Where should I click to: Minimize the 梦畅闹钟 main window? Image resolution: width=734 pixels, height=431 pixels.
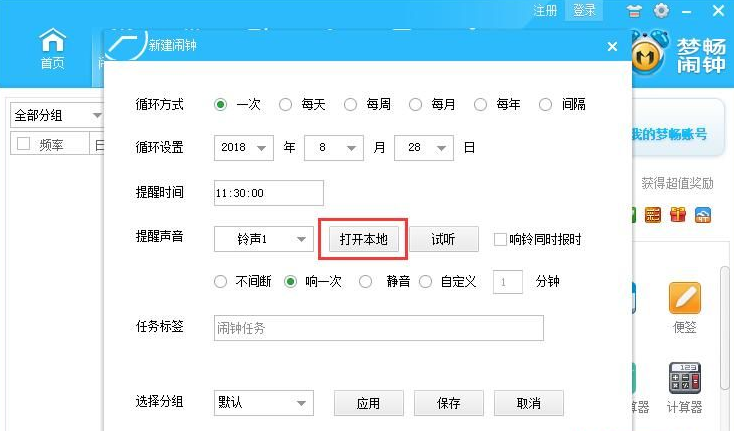pos(687,11)
